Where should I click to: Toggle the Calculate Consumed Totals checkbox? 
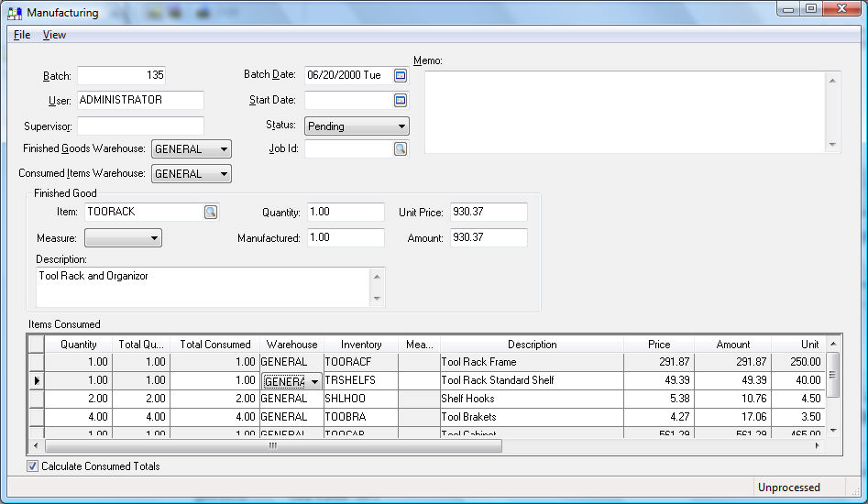[x=33, y=466]
